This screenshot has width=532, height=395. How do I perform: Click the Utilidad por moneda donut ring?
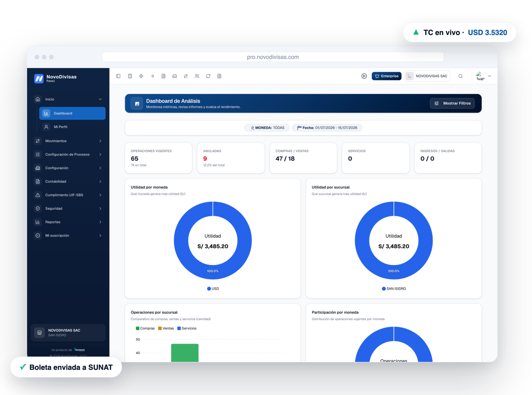180,241
